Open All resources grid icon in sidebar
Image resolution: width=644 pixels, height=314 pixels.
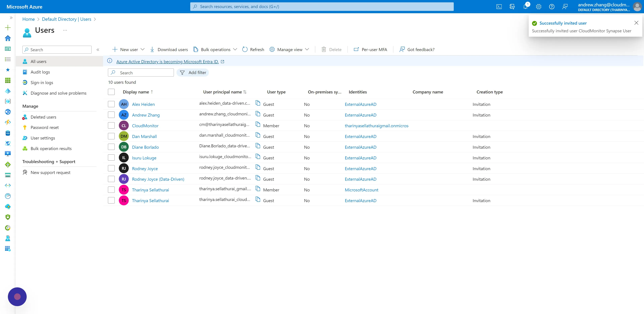click(x=8, y=80)
